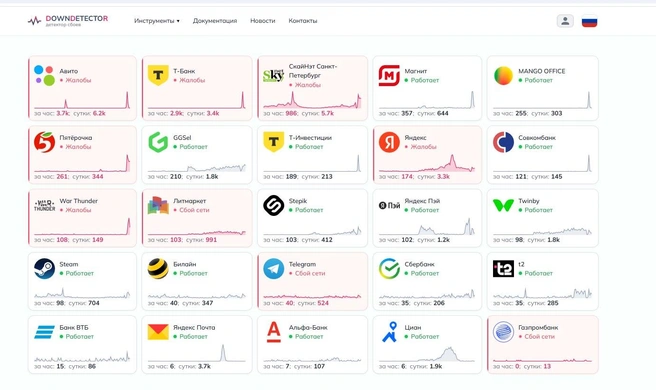This screenshot has height=390, width=656.
Task: Click the Альфа-Банк red A logo
Action: 274,332
